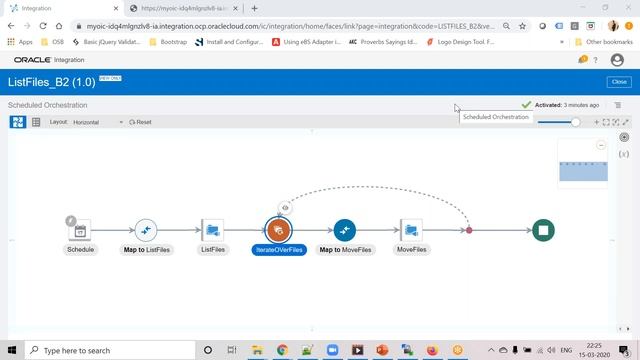Image resolution: width=640 pixels, height=360 pixels.
Task: Open the Chrome profile avatar
Action: [613, 26]
